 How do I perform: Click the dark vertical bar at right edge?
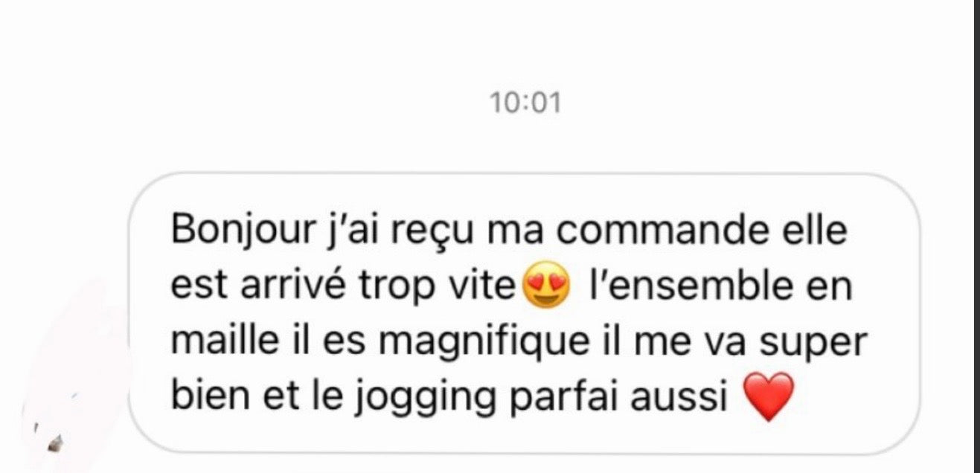[976, 236]
